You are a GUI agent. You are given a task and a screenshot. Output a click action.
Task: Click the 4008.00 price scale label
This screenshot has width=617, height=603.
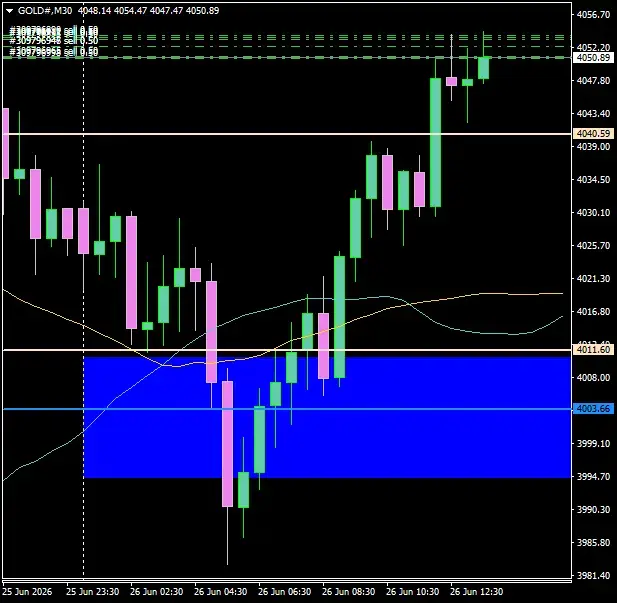(x=593, y=377)
